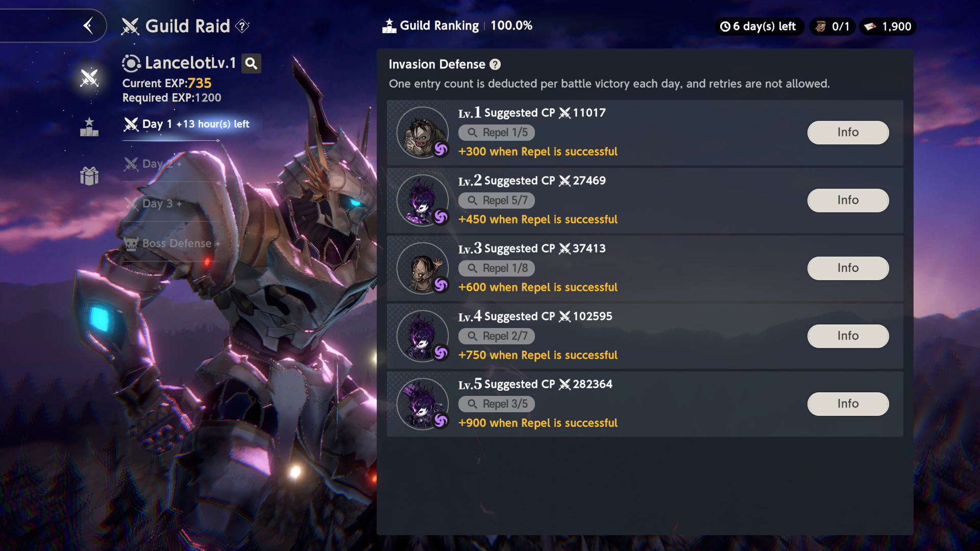Open the ranking podium sidebar icon
The width and height of the screenshot is (980, 551).
pyautogui.click(x=89, y=127)
